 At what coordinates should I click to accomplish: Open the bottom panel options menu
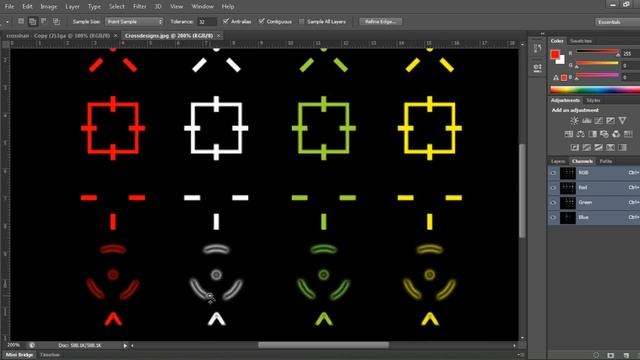click(x=520, y=355)
